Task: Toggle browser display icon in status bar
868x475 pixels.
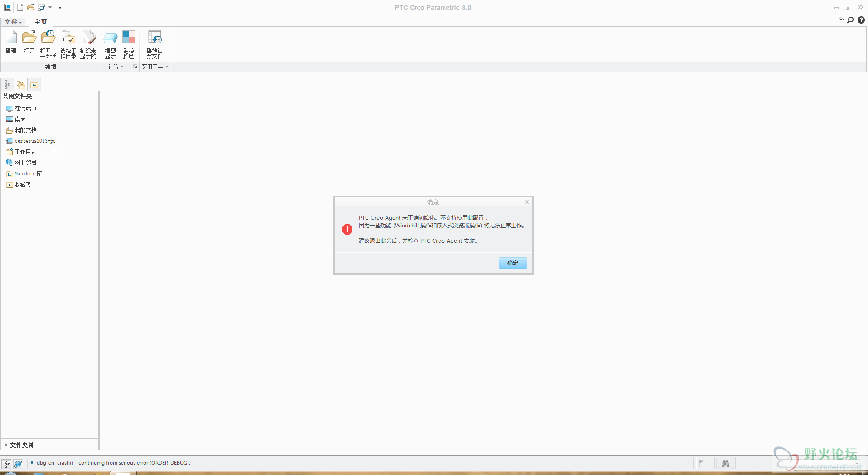Action: click(18, 463)
